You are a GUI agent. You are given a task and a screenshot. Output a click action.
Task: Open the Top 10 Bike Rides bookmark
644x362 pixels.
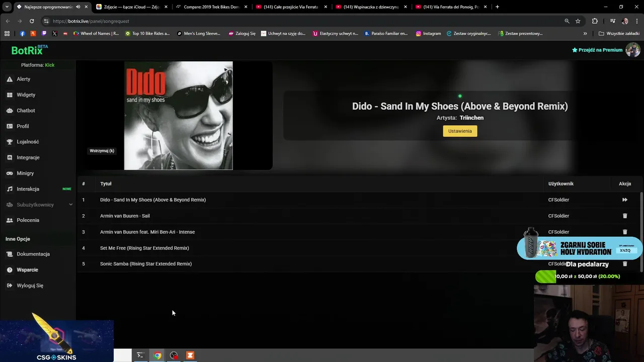pyautogui.click(x=147, y=34)
